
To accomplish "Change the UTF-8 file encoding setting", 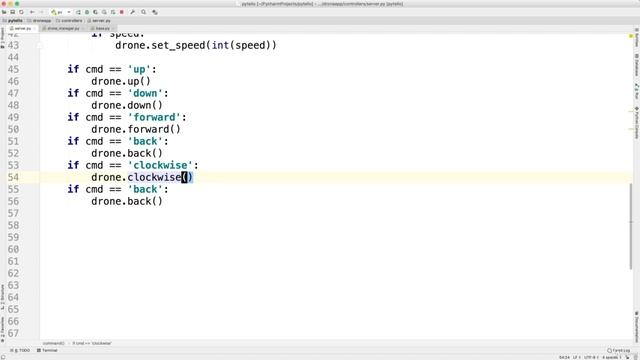I will (x=591, y=357).
